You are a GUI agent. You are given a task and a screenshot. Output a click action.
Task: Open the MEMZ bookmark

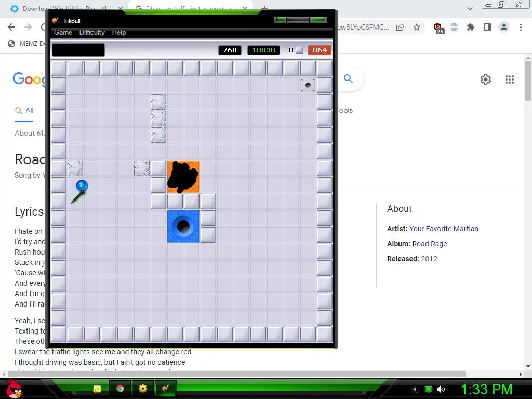(26, 44)
